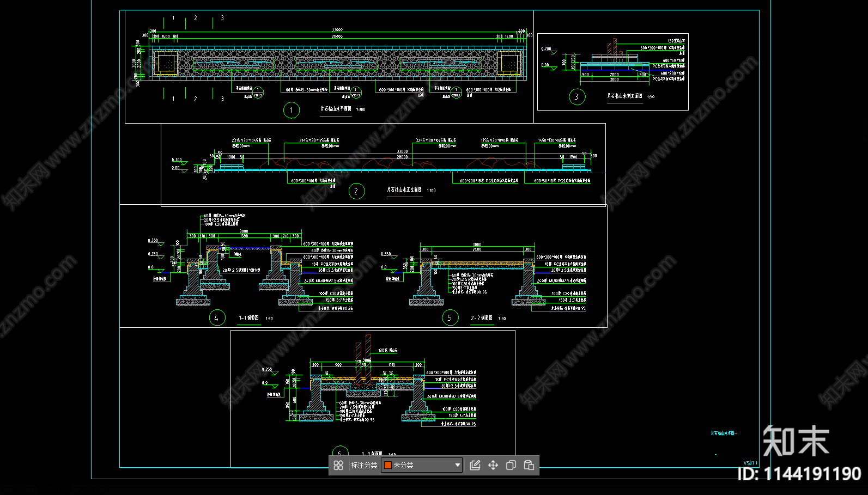Select the move crosshair arrows icon
Image resolution: width=868 pixels, height=495 pixels.
tap(493, 465)
